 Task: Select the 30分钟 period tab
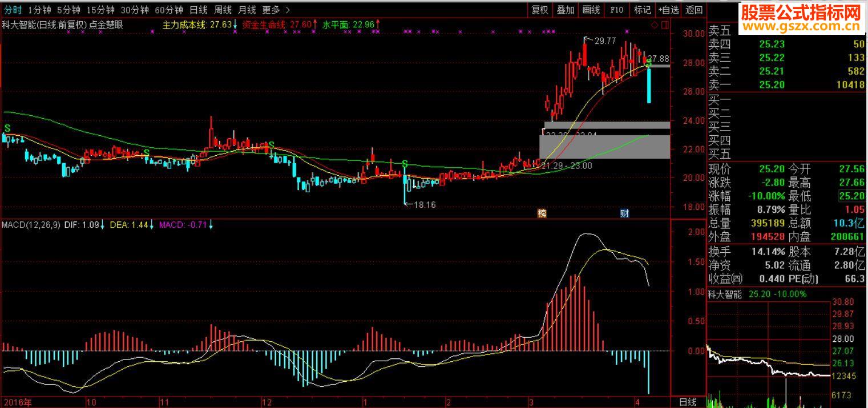[135, 10]
